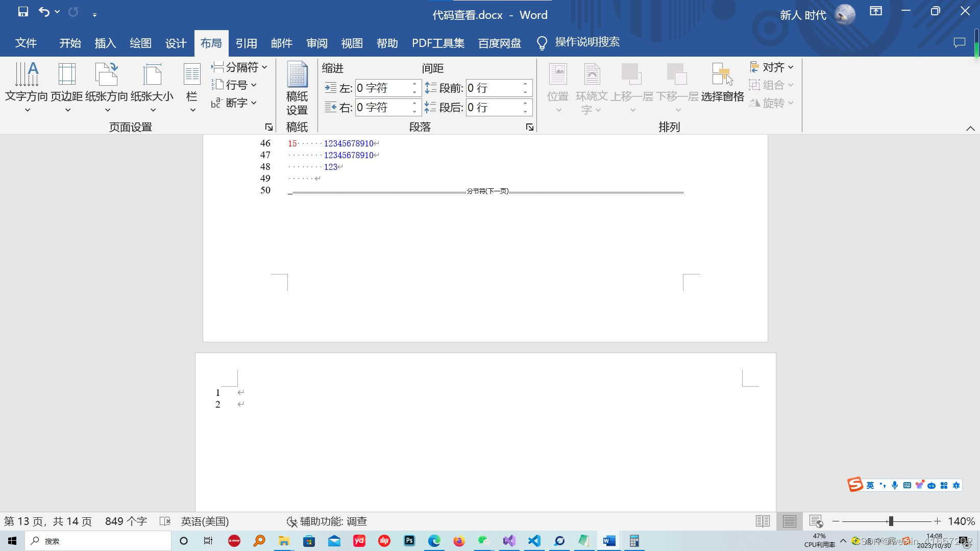The image size is (980, 551).
Task: Open the References (引用) tab
Action: click(x=246, y=43)
